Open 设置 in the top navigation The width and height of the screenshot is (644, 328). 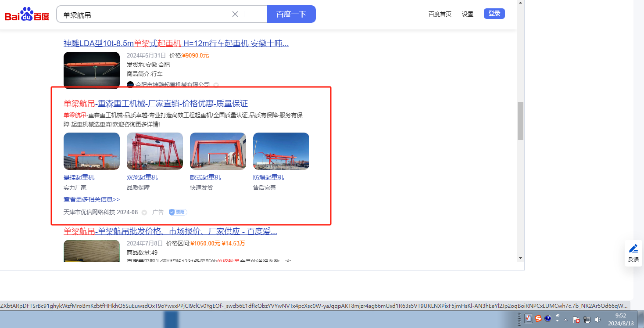click(468, 14)
